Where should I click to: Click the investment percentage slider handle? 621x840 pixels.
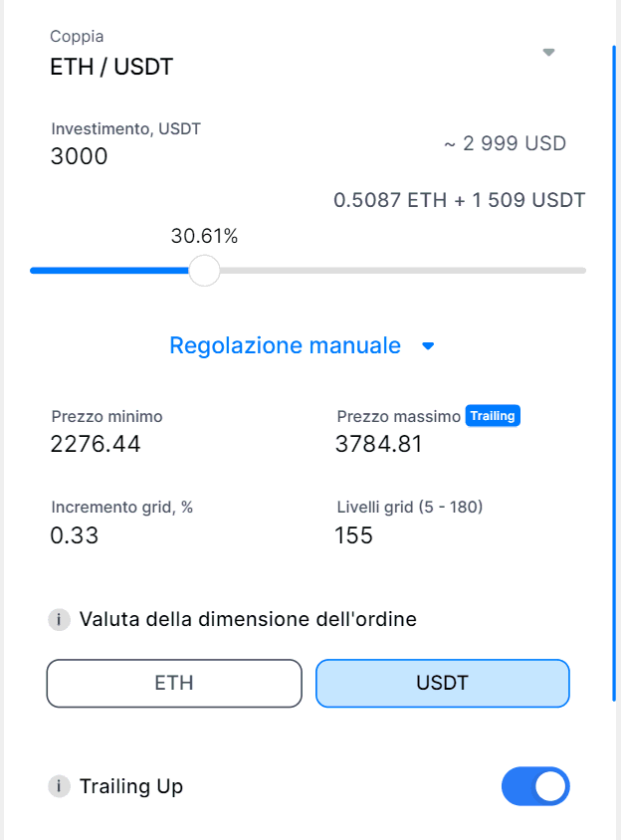[x=204, y=271]
